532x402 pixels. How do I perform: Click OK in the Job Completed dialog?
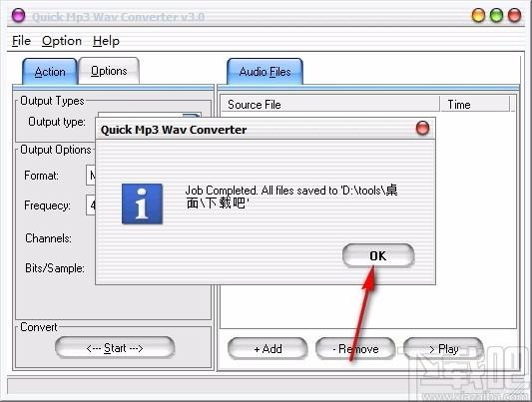378,255
